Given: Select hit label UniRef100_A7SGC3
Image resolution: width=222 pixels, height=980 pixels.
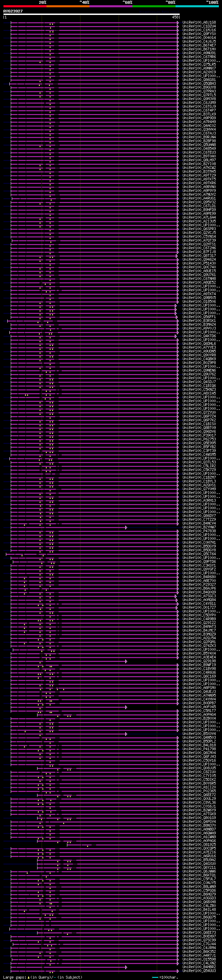Looking at the screenshot, I should pyautogui.click(x=199, y=596).
